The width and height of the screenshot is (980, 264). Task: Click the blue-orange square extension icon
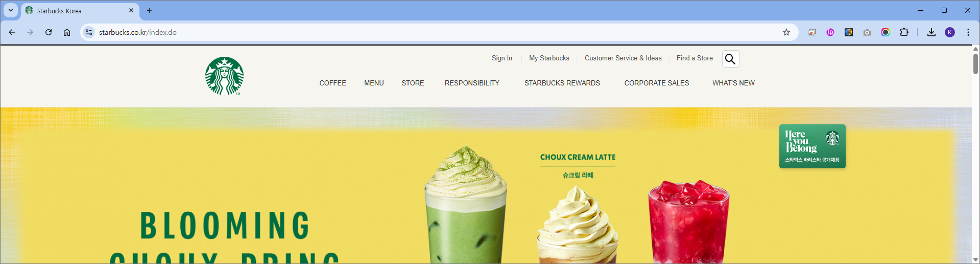point(849,32)
